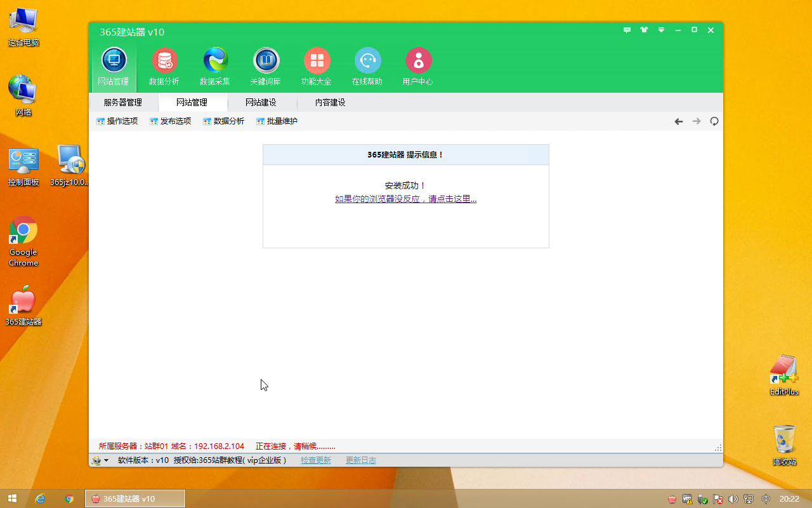Open the 功能大全 grid icon
Image resolution: width=812 pixels, height=508 pixels.
[317, 67]
